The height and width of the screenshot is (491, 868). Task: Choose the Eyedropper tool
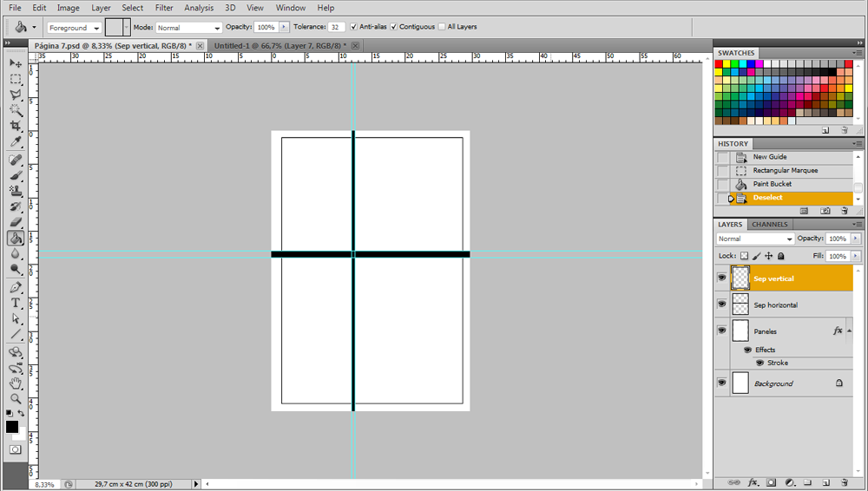tap(16, 141)
